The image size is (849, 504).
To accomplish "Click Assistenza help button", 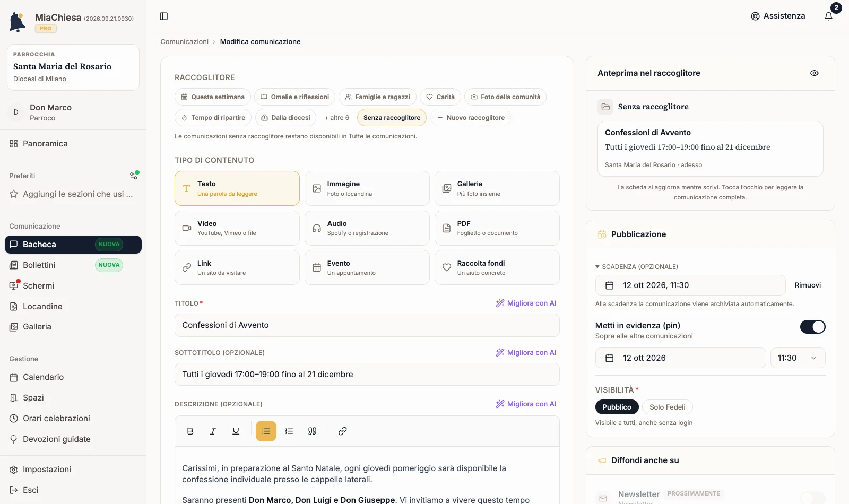I will pyautogui.click(x=778, y=16).
